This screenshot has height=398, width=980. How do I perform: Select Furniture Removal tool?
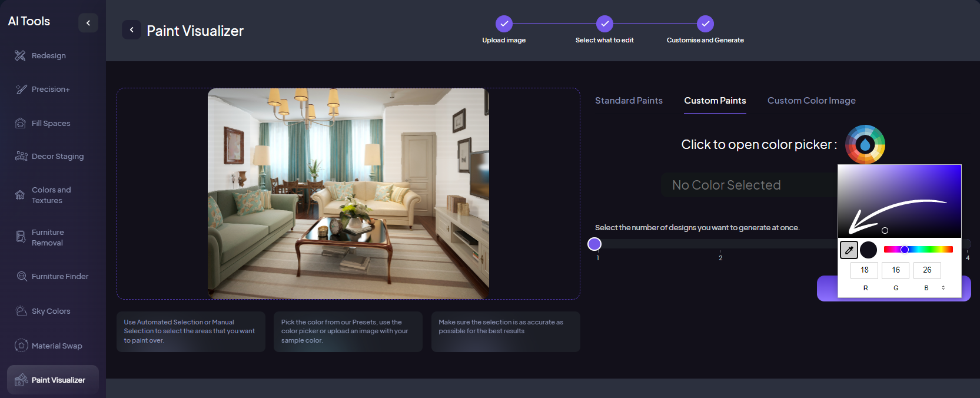[47, 237]
